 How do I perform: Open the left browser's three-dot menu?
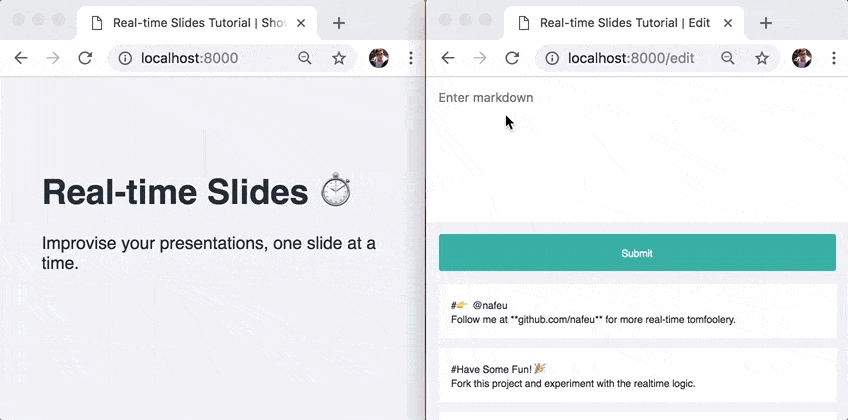[411, 58]
